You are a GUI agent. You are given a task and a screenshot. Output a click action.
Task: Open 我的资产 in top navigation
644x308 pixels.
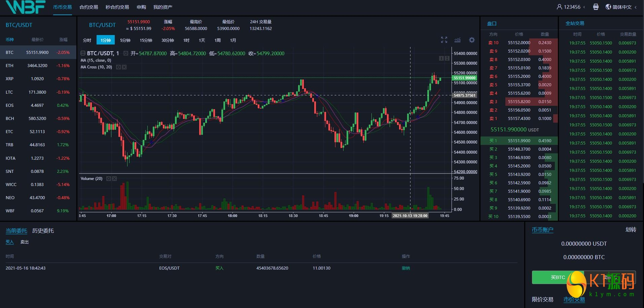click(x=163, y=7)
